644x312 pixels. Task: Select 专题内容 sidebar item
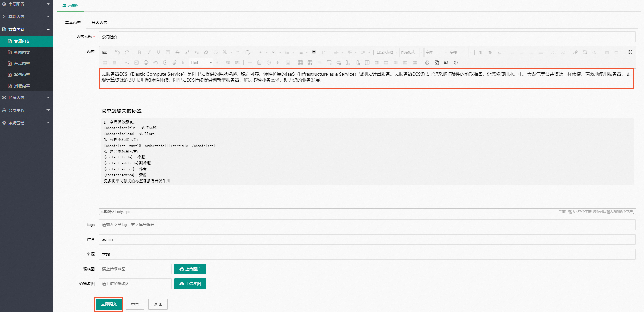(x=27, y=41)
